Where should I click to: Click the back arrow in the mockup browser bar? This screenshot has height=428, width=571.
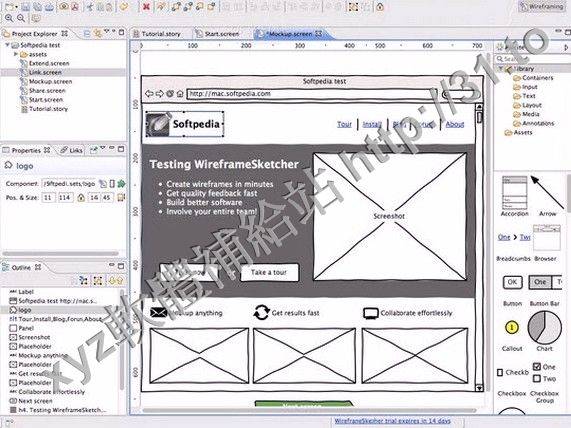[149, 94]
